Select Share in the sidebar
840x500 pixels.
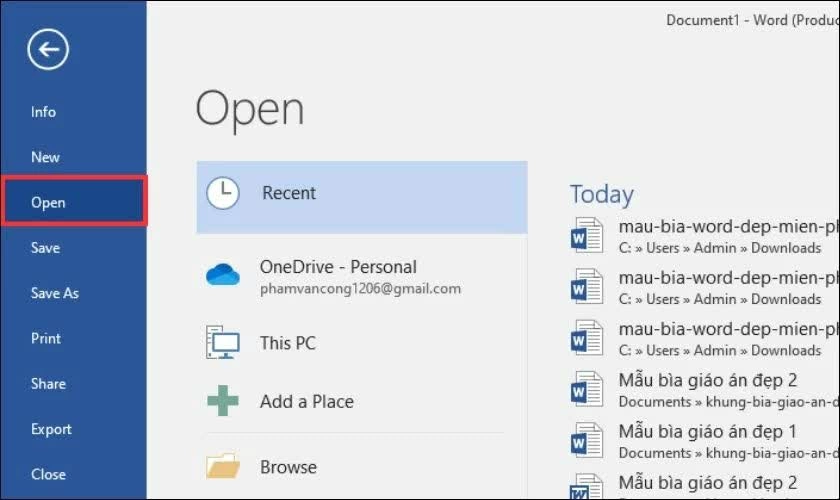[48, 384]
